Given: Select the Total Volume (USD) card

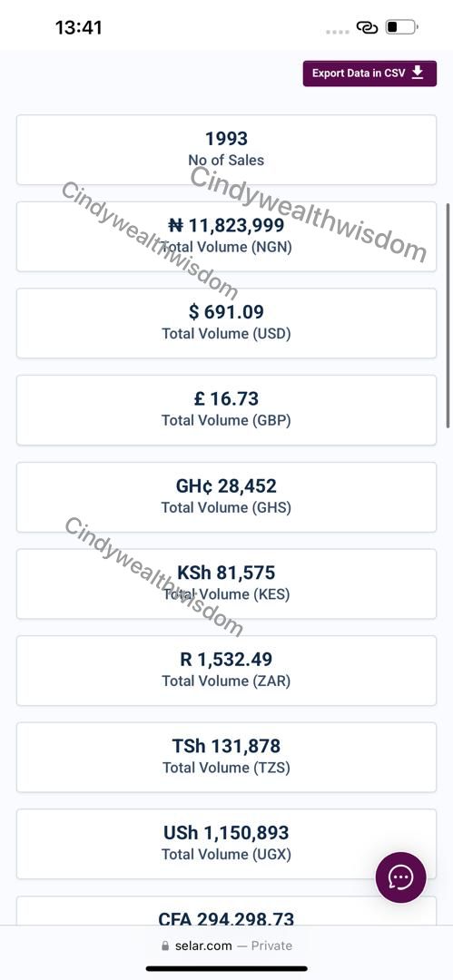Looking at the screenshot, I should 226,323.
